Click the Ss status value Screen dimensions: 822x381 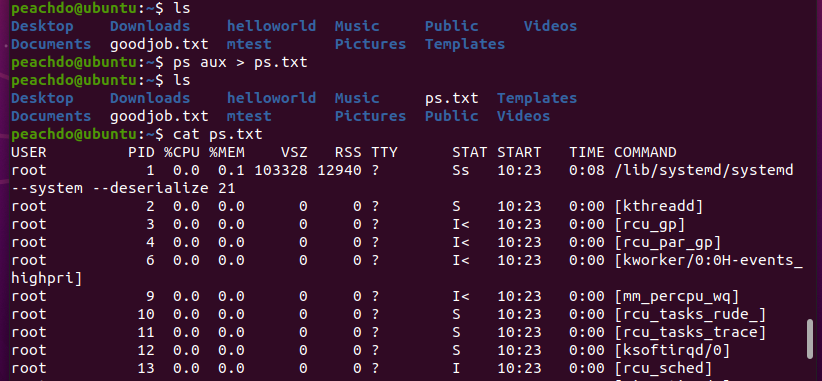[x=461, y=170]
